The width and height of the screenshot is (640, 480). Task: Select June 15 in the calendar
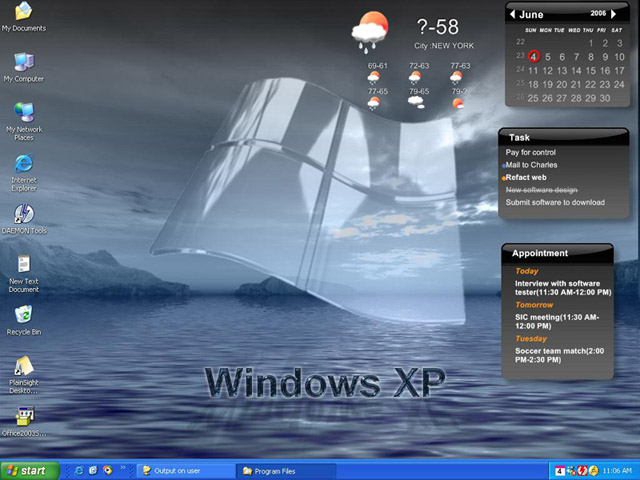(x=591, y=71)
